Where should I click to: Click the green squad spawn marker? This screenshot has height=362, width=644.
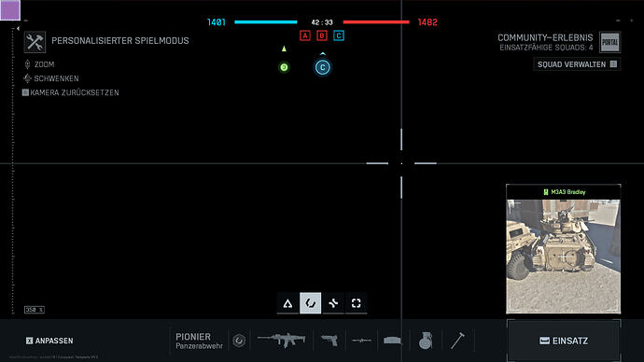pyautogui.click(x=284, y=67)
